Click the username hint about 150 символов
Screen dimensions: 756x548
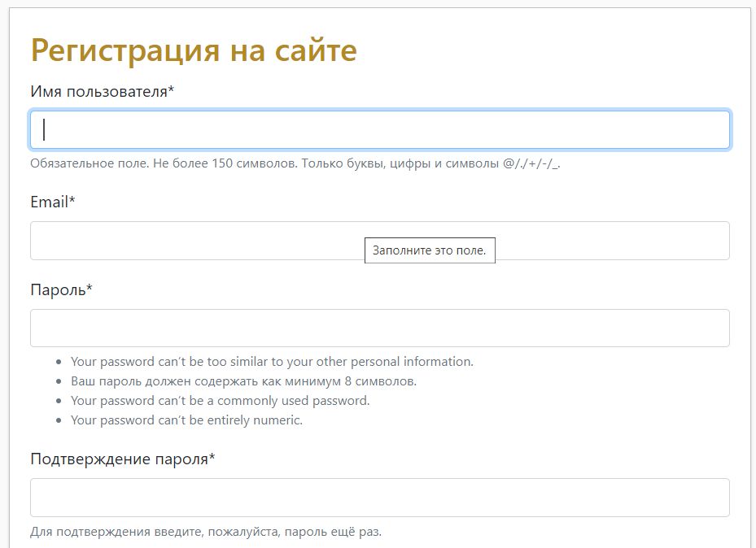point(295,163)
